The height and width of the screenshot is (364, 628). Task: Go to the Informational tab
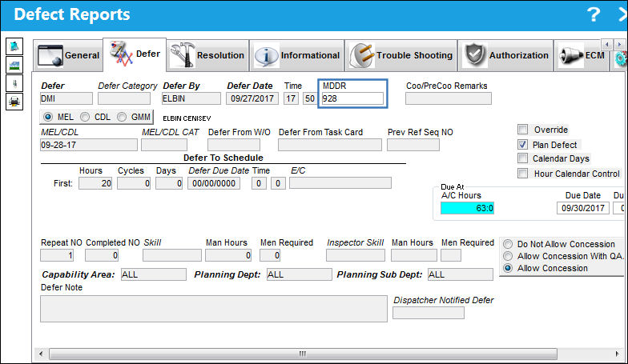tap(296, 55)
